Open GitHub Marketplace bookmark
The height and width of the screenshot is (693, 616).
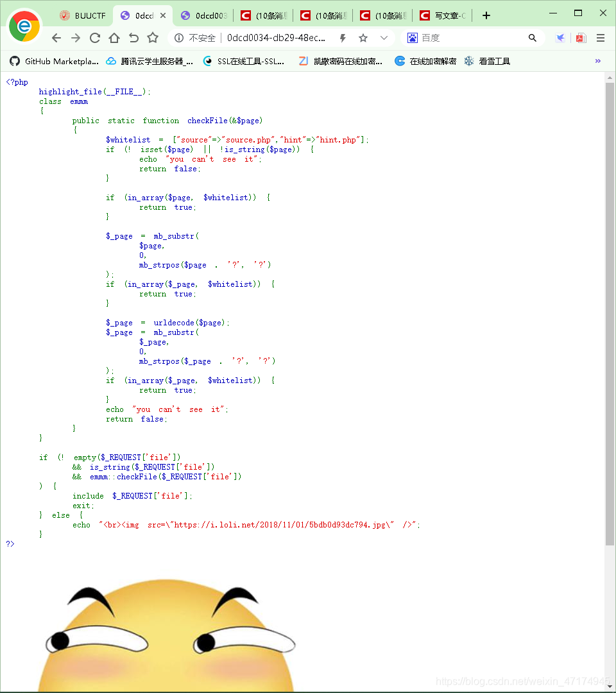(55, 61)
